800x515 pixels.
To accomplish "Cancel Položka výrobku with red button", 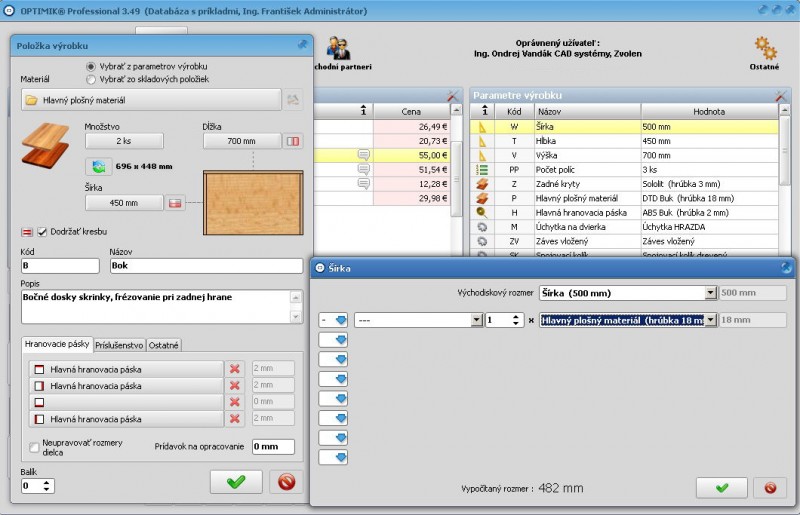I will coord(286,481).
